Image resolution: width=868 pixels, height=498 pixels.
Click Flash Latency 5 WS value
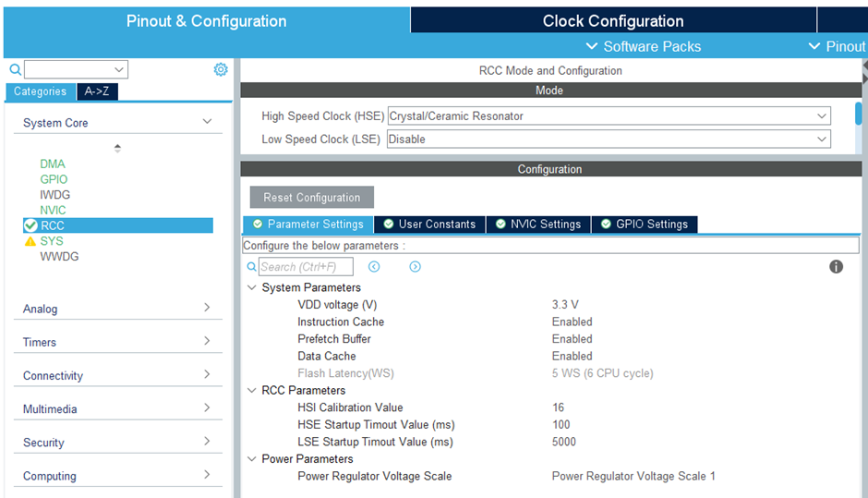click(x=602, y=373)
